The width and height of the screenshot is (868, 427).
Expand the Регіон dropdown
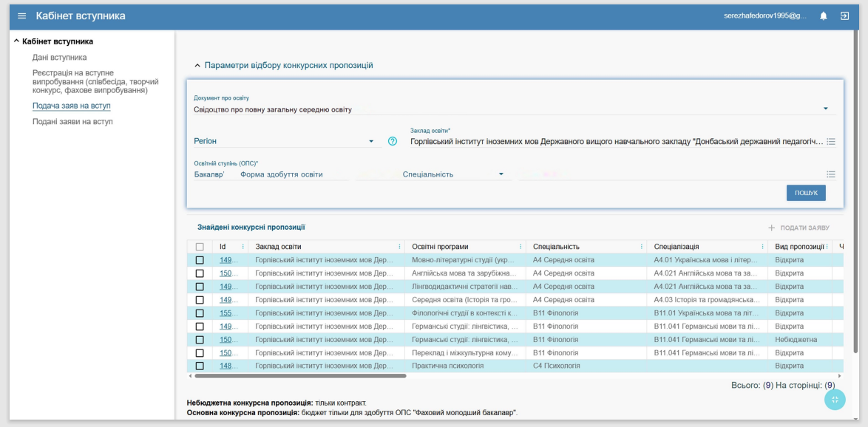(x=370, y=141)
